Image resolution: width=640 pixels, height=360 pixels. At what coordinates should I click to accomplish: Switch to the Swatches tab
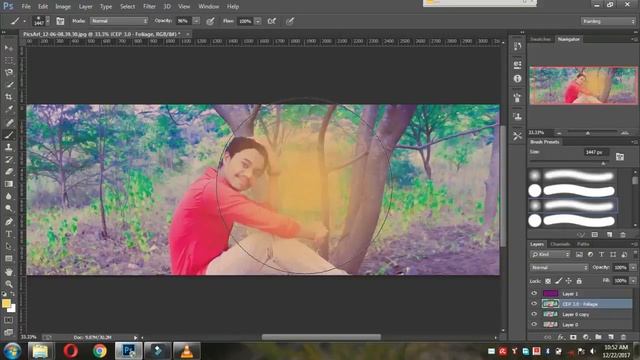540,39
